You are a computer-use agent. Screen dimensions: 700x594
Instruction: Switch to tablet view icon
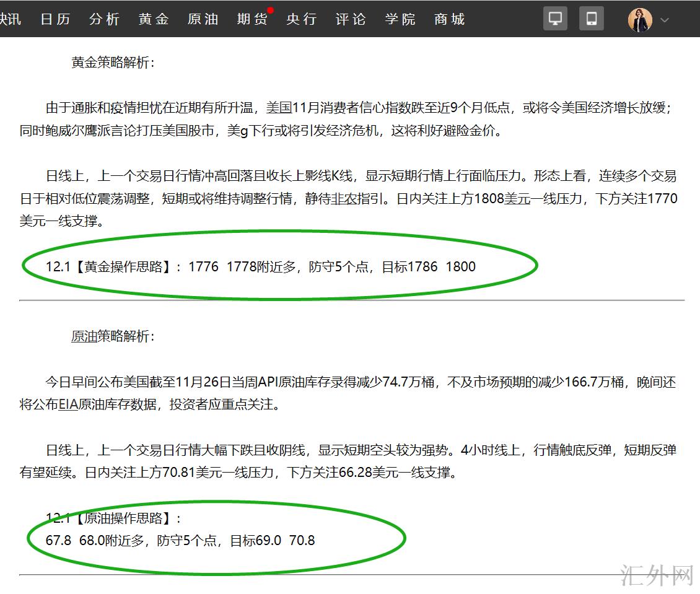click(x=591, y=19)
